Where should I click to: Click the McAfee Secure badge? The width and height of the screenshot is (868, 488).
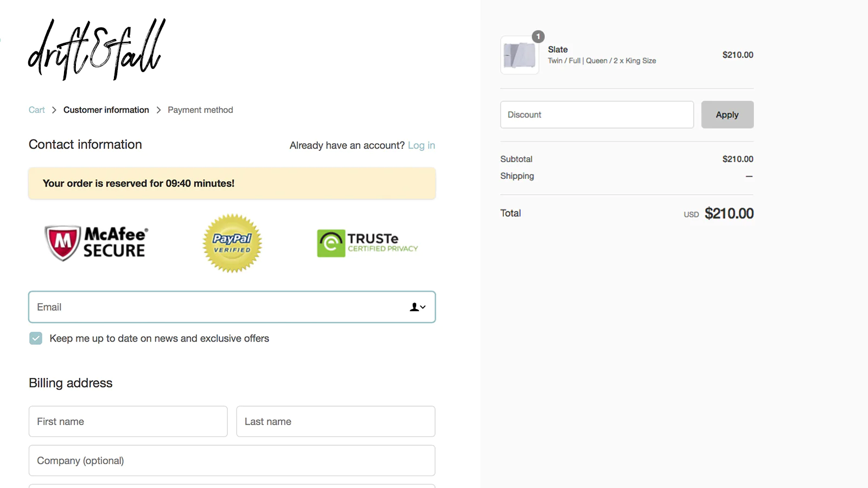(x=96, y=242)
